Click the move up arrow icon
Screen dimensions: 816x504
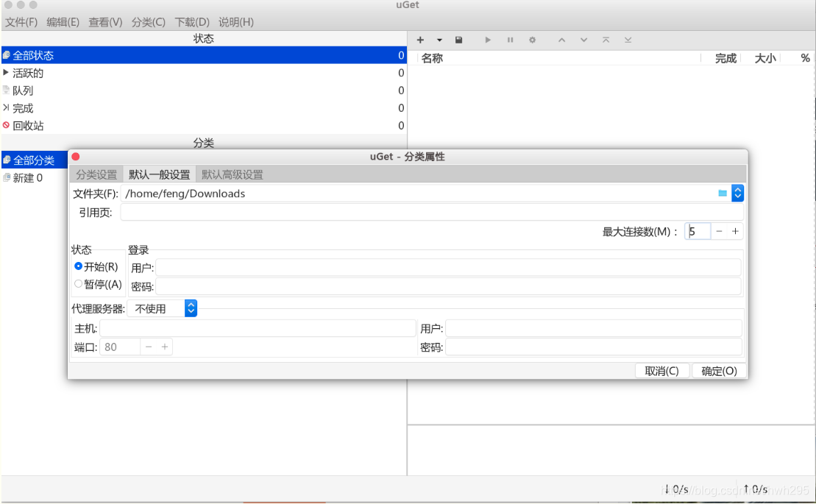(561, 40)
